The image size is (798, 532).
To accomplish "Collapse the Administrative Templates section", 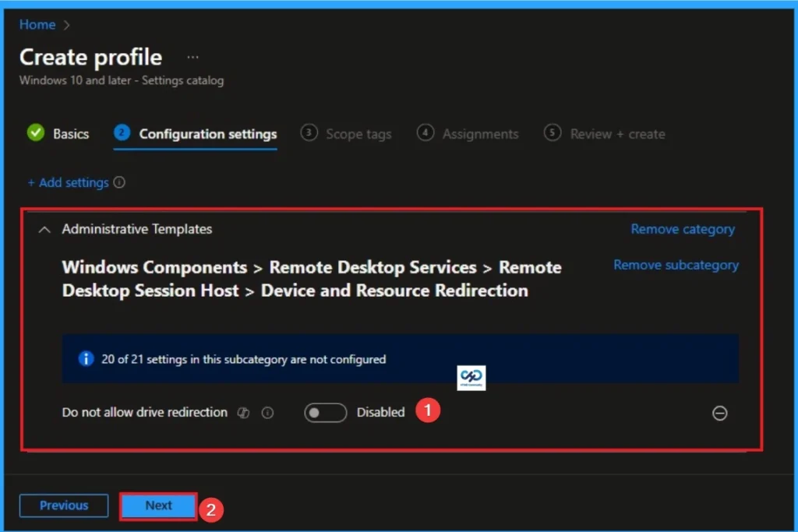I will [44, 229].
